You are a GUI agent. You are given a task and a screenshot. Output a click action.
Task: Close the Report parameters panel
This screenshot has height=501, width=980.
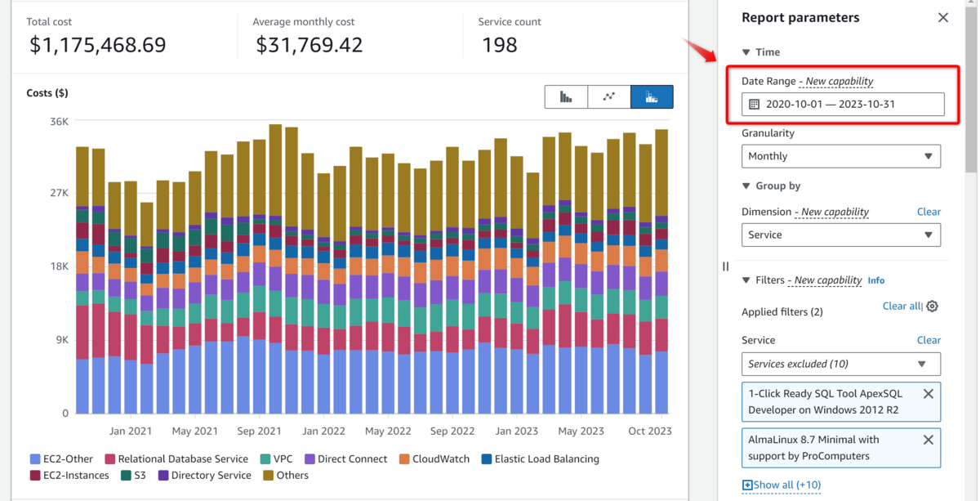tap(943, 16)
